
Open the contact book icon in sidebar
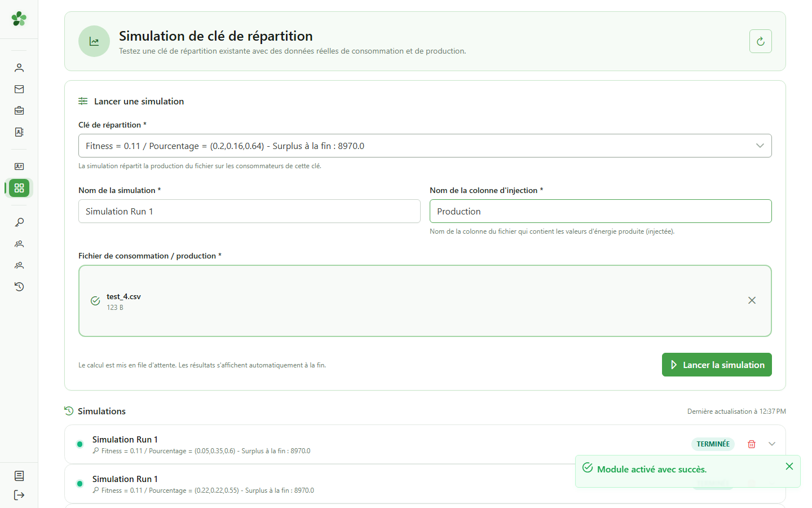point(19,132)
